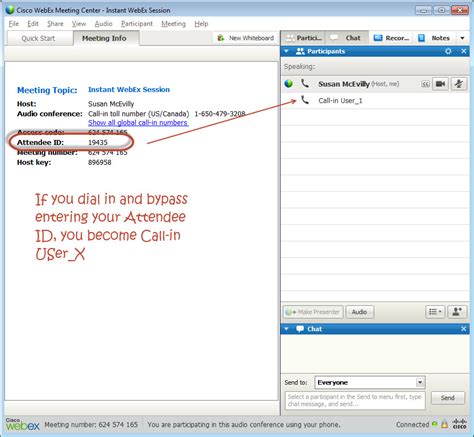
Task: Click the Send chat button
Action: (x=448, y=398)
